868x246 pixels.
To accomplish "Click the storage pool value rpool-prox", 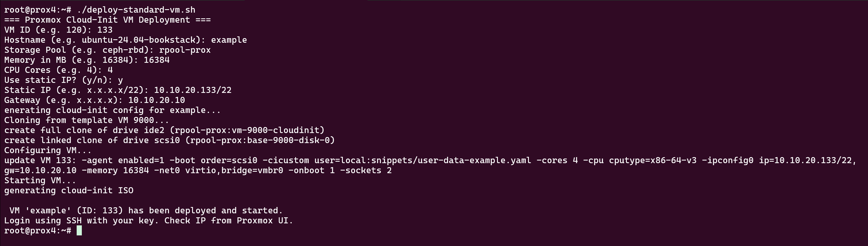I will click(x=185, y=50).
